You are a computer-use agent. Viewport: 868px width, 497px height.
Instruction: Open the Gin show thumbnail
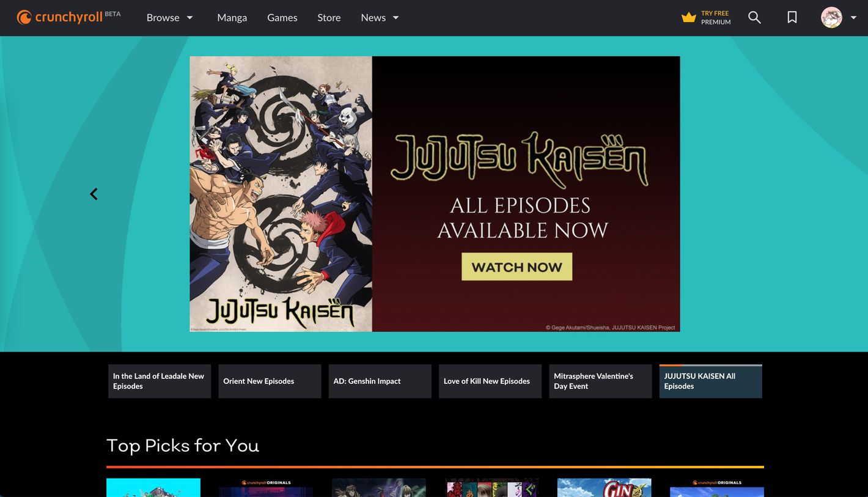click(604, 488)
